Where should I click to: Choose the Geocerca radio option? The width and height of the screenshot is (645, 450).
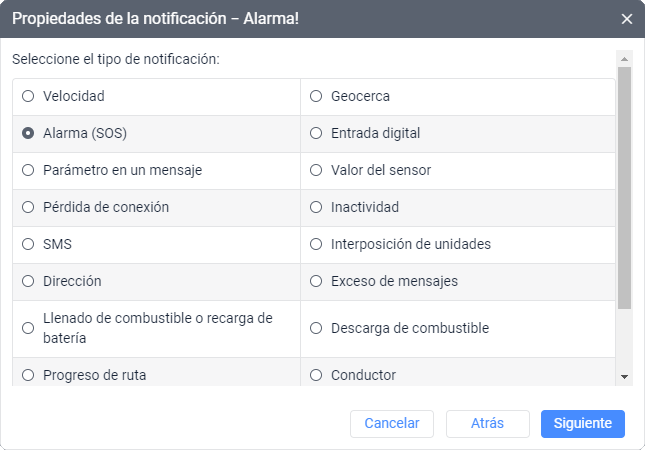316,96
